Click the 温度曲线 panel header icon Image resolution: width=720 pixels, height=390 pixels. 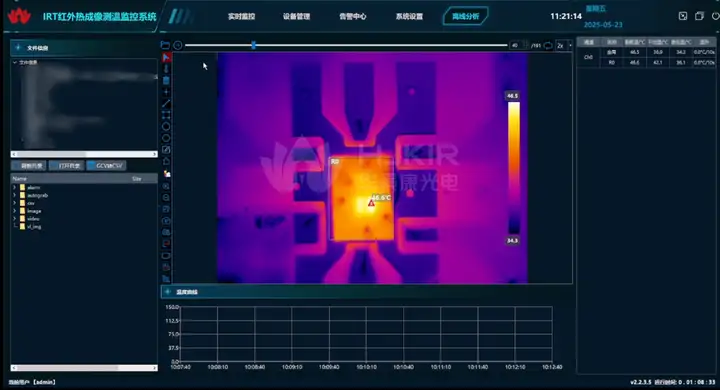click(168, 292)
